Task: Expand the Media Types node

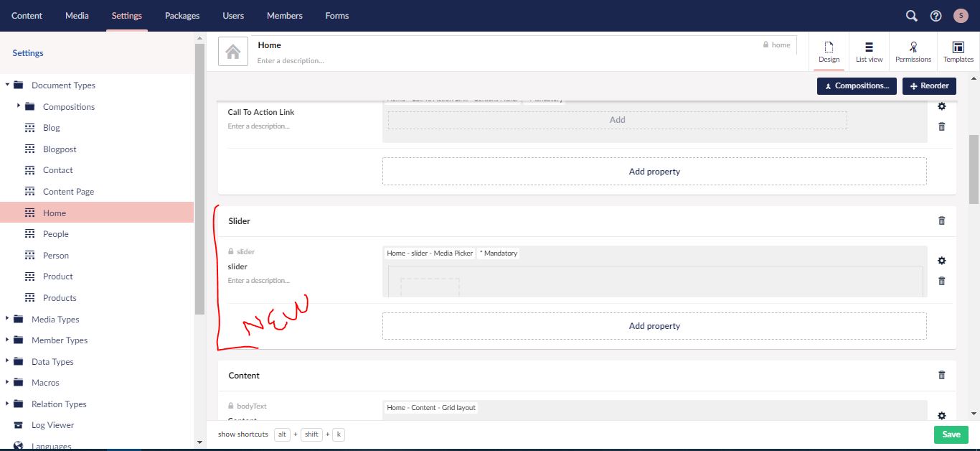Action: (x=7, y=319)
